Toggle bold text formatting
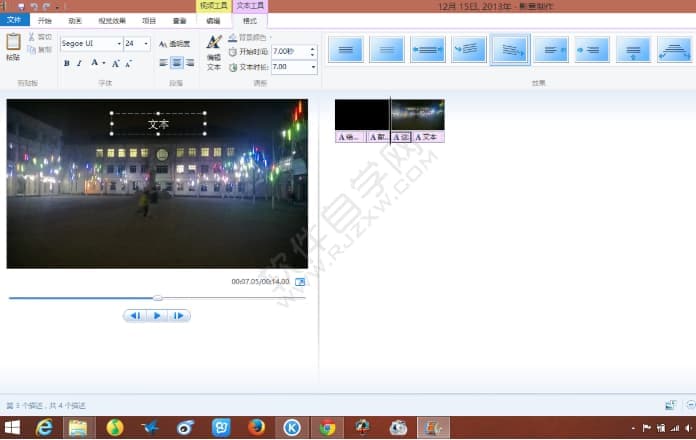The height and width of the screenshot is (440, 696). [66, 63]
